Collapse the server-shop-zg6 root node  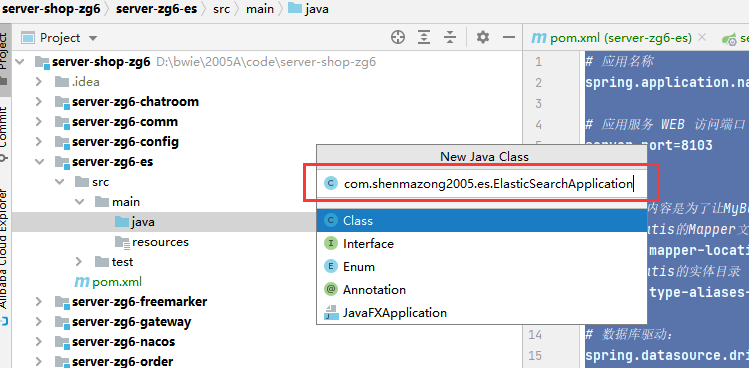tap(20, 62)
